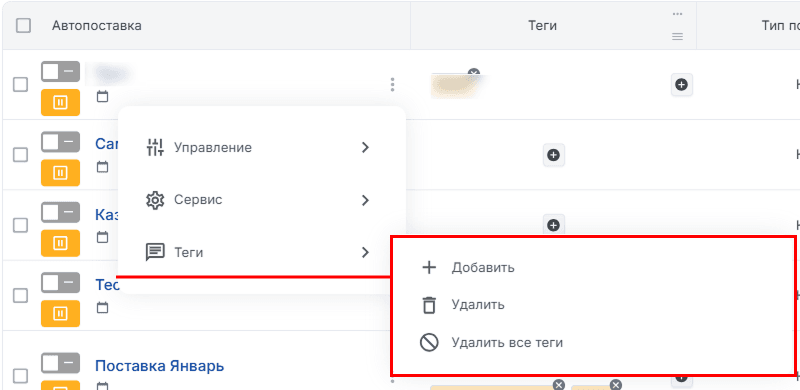Click the orange pause button in third row
The image size is (800, 390).
60,243
